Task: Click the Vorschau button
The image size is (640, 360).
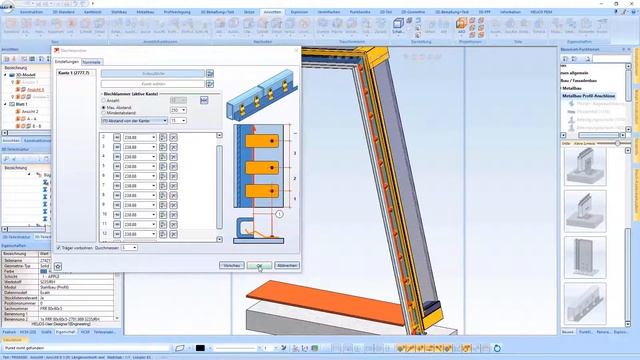Action: pyautogui.click(x=231, y=266)
